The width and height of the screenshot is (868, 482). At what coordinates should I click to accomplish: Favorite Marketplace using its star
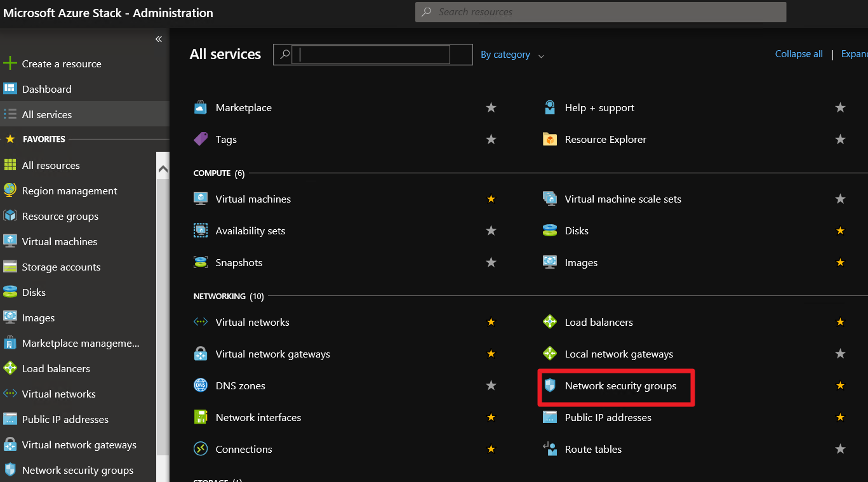491,108
